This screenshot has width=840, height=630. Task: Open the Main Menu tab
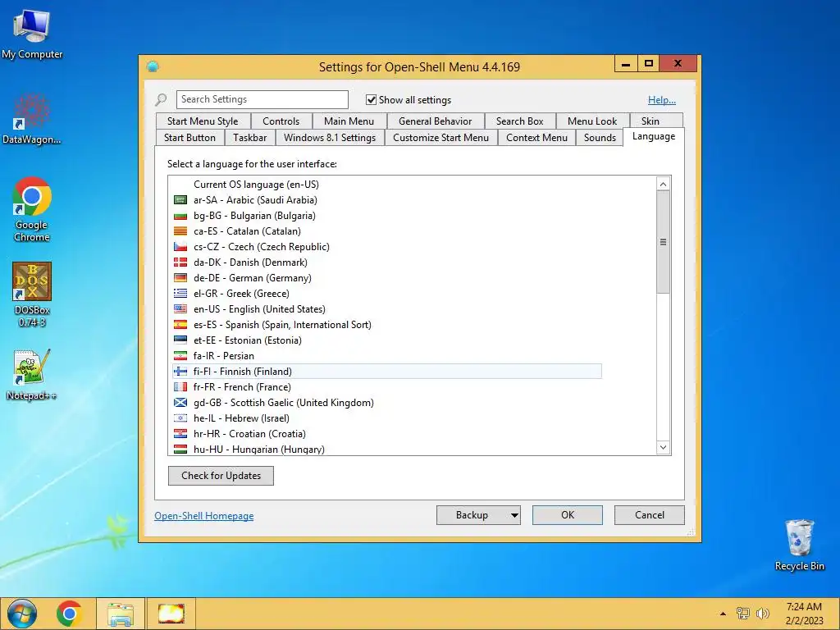click(349, 121)
